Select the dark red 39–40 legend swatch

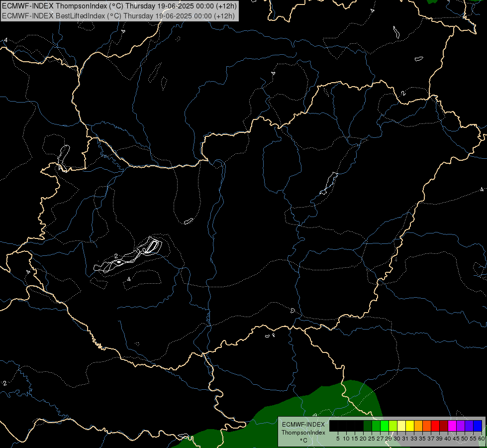point(444,426)
